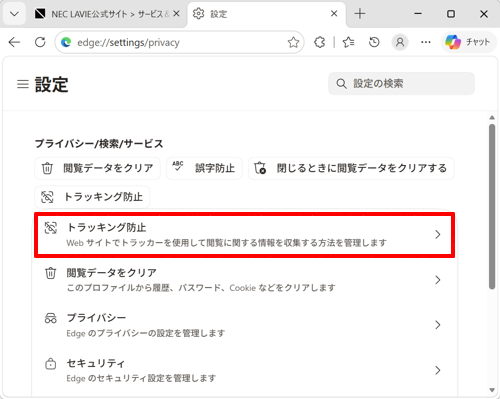Click the 誤字防止 quick chip
The image size is (500, 399).
pos(204,168)
